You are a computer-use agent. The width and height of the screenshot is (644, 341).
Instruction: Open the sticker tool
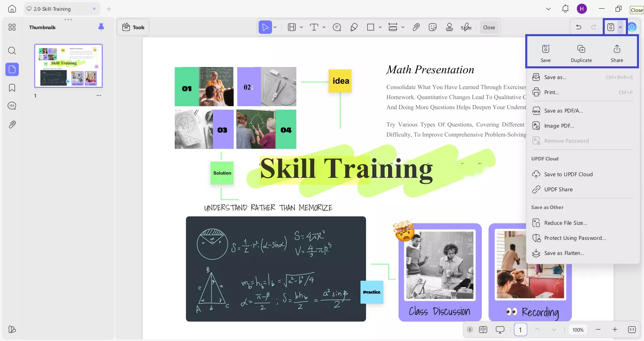[x=433, y=27]
